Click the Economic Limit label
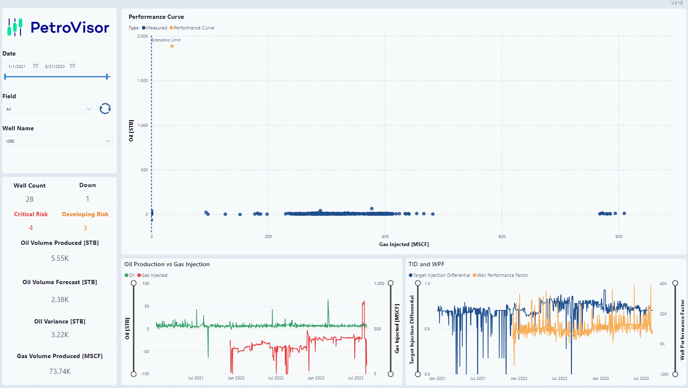 tap(166, 40)
